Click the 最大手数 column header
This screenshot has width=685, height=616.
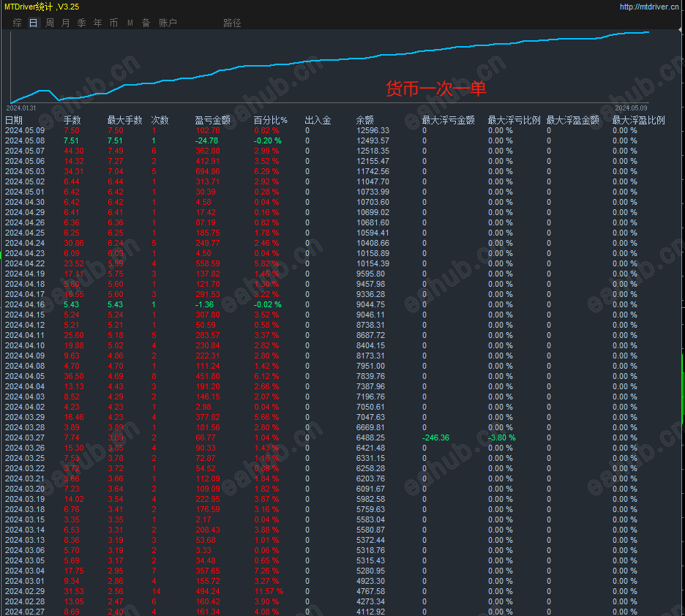tap(125, 120)
